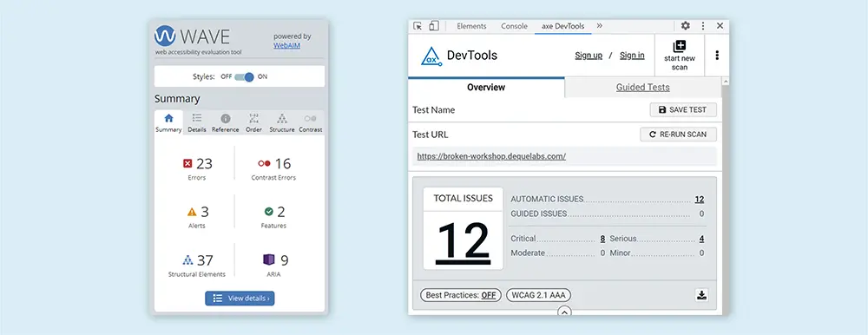This screenshot has width=868, height=335.
Task: Click the DevTools inspect element cursor icon
Action: pos(418,26)
